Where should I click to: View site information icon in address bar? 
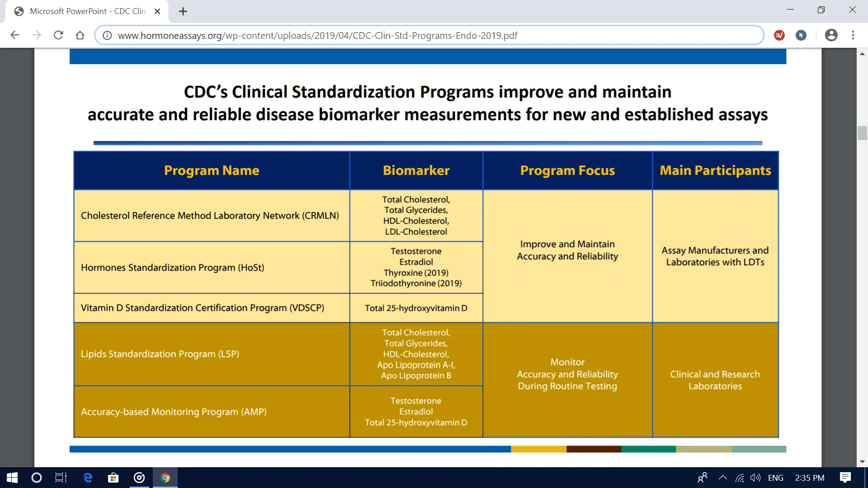pyautogui.click(x=107, y=35)
